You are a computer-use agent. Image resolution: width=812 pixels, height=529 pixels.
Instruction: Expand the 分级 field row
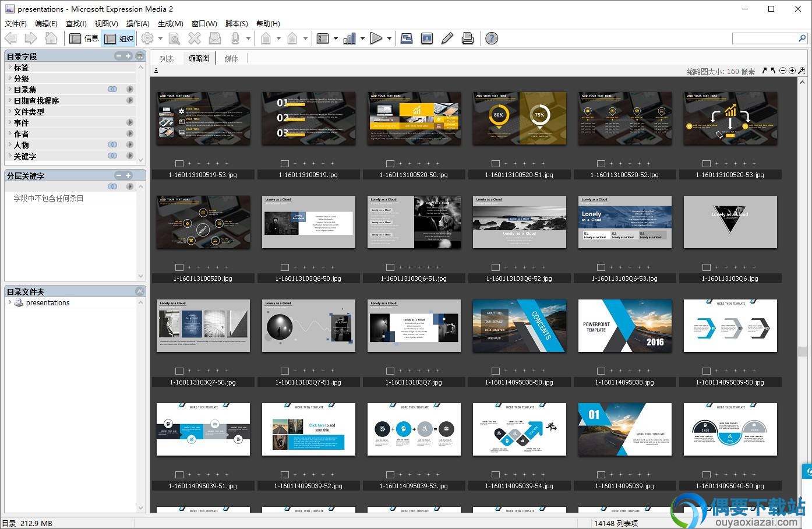pyautogui.click(x=10, y=79)
